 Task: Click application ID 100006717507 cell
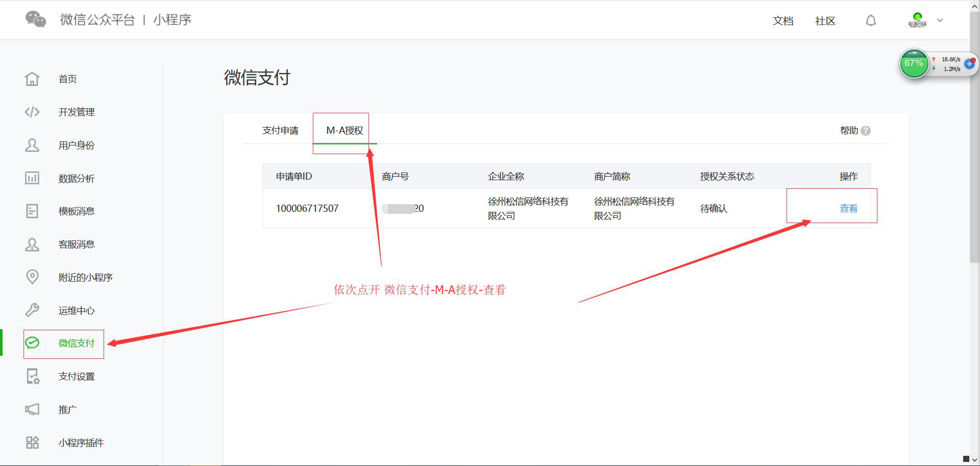(307, 208)
